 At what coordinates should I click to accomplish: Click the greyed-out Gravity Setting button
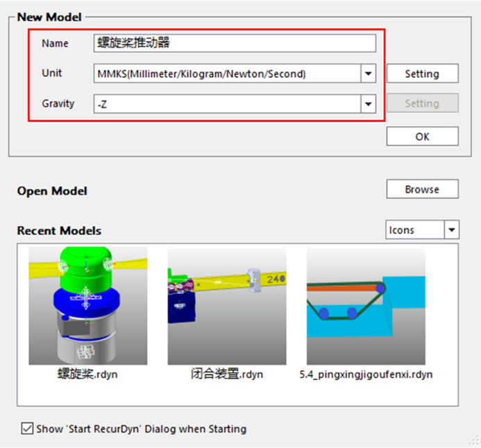tap(423, 103)
